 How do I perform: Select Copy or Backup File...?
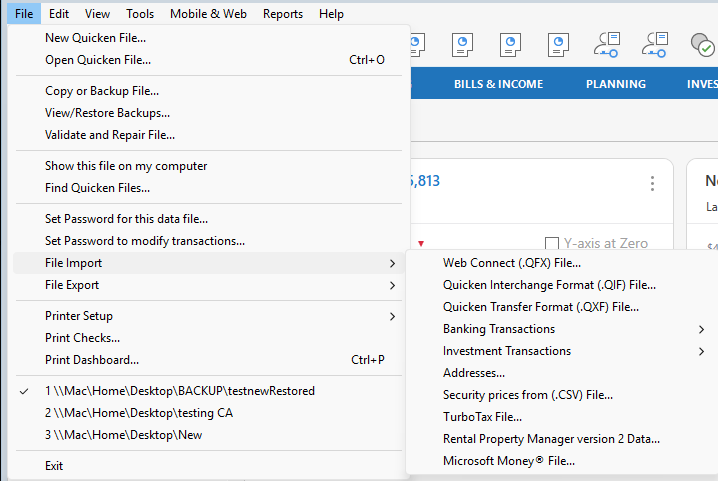pyautogui.click(x=208, y=91)
